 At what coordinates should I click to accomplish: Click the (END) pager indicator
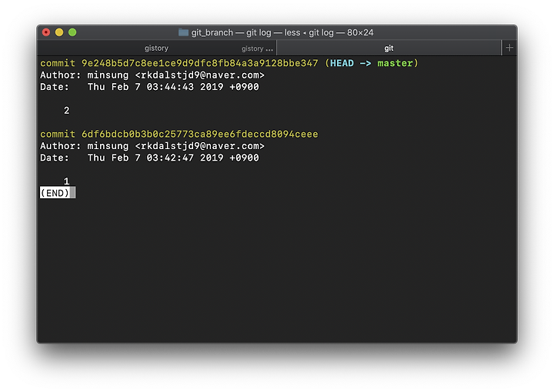(x=55, y=193)
